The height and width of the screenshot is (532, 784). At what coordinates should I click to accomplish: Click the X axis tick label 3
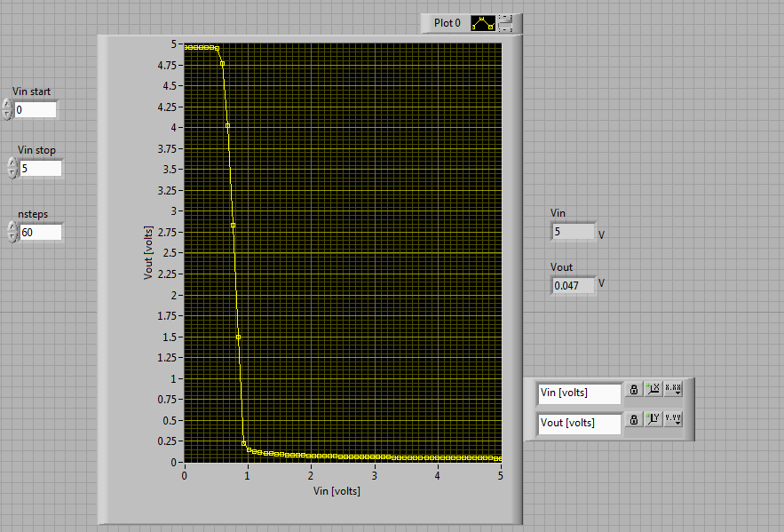coord(374,475)
